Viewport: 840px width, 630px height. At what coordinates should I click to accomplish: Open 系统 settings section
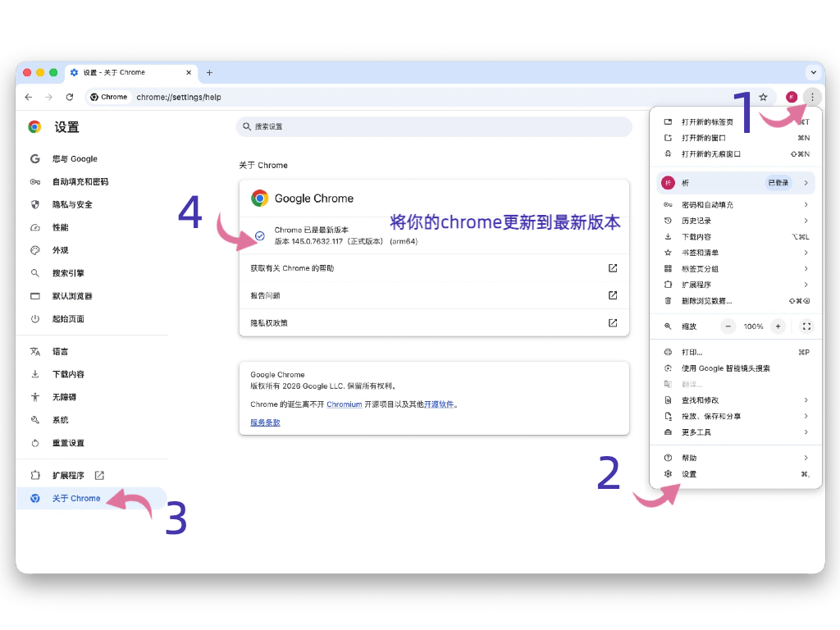coord(60,420)
